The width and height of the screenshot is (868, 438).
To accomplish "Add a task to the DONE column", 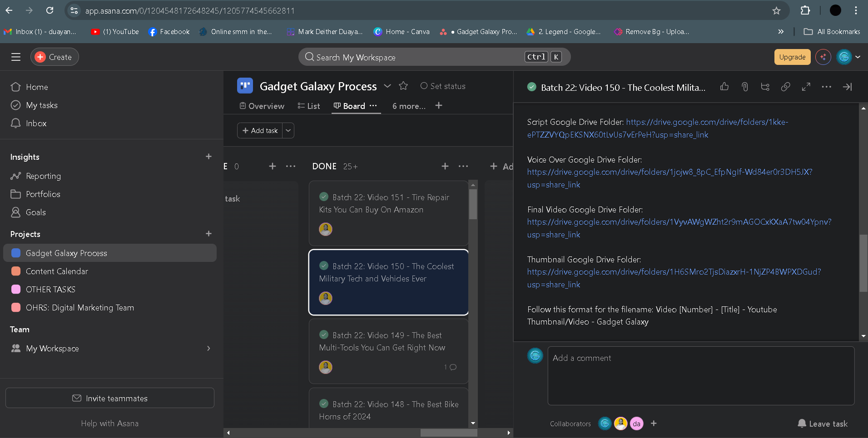I will click(x=445, y=167).
